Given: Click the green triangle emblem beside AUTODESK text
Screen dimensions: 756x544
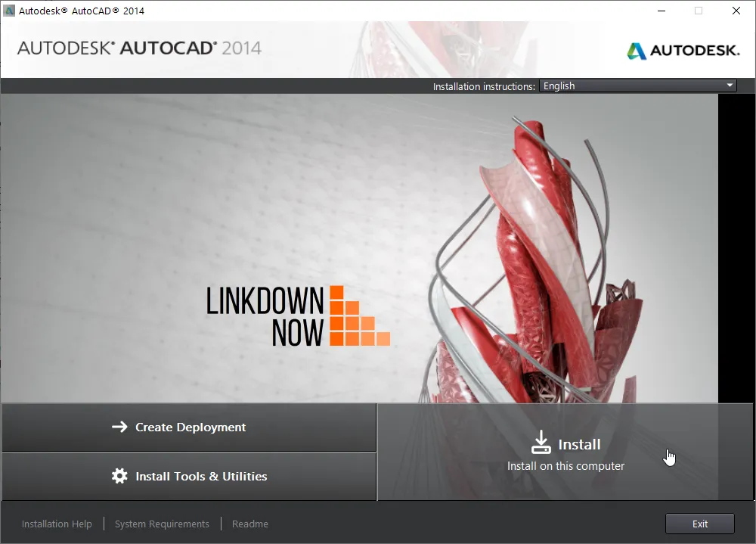Looking at the screenshot, I should (636, 51).
